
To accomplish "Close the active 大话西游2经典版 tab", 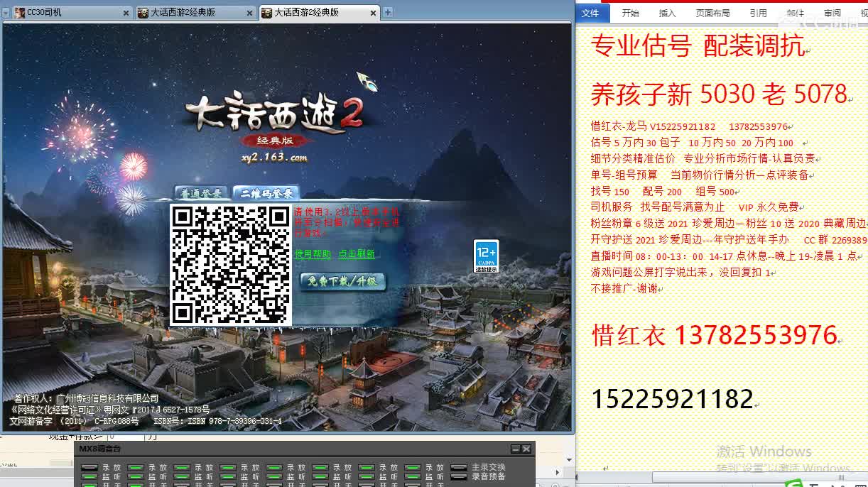I will click(374, 13).
